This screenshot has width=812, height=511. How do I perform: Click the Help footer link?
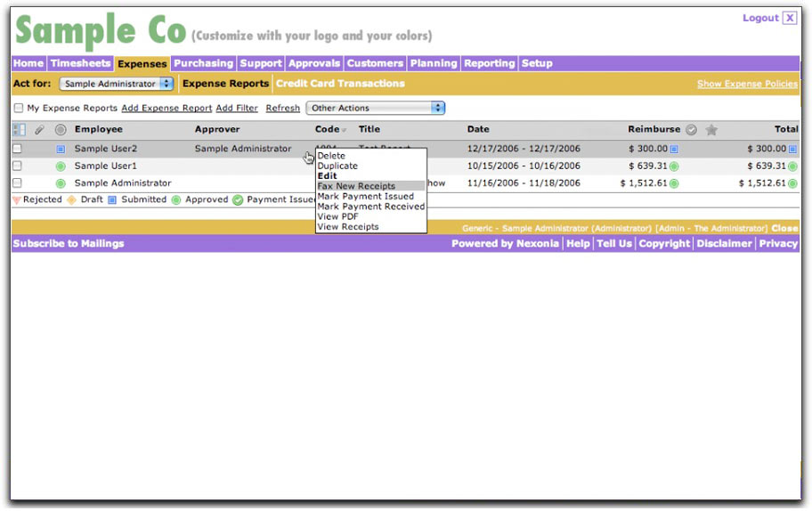tap(578, 243)
